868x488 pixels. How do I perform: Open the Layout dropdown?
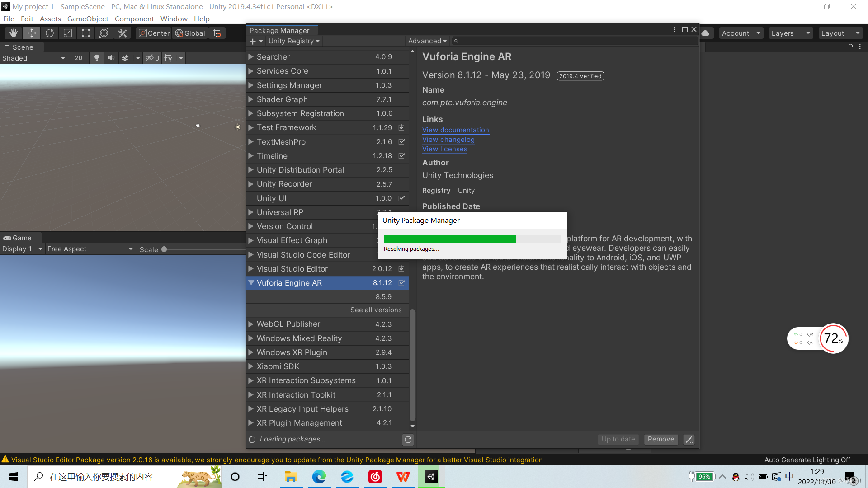840,33
